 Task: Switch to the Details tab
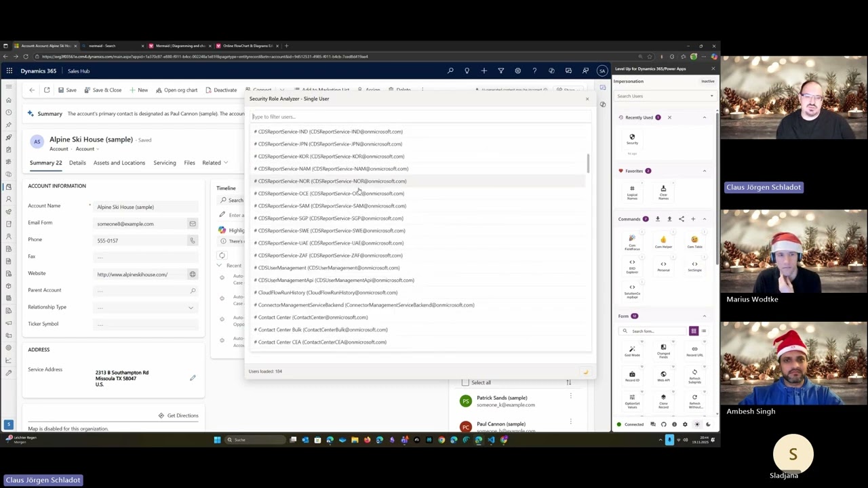pos(77,163)
